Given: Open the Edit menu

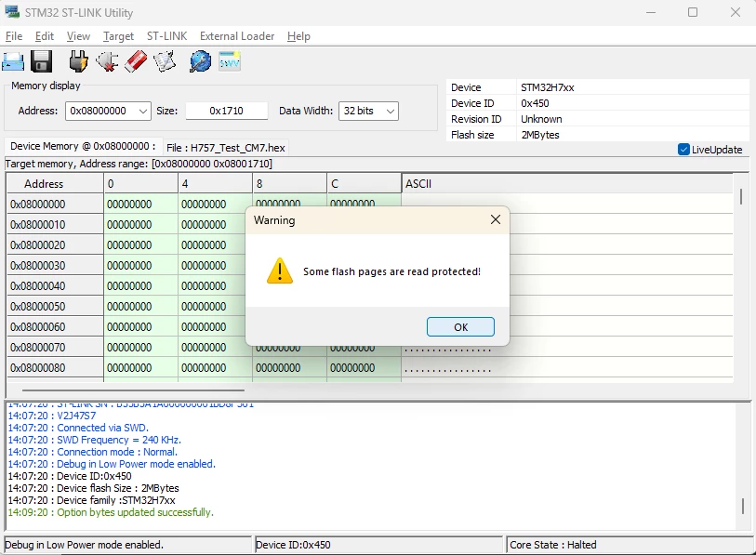Looking at the screenshot, I should (45, 36).
